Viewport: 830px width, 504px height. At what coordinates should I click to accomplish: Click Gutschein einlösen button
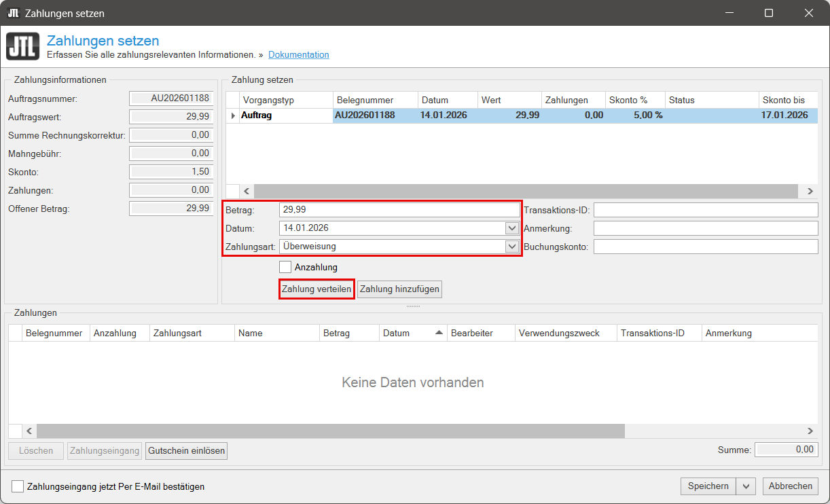[x=186, y=450]
